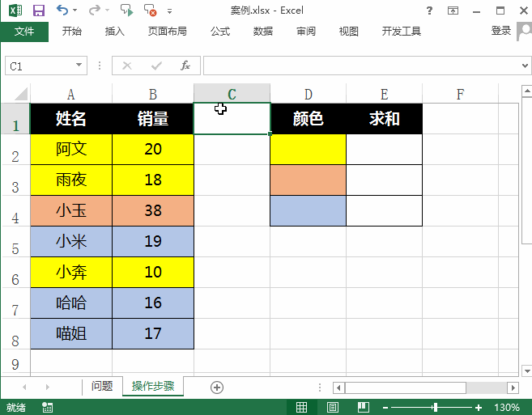The width and height of the screenshot is (532, 415).
Task: Add a new sheet with plus icon
Action: pyautogui.click(x=217, y=387)
